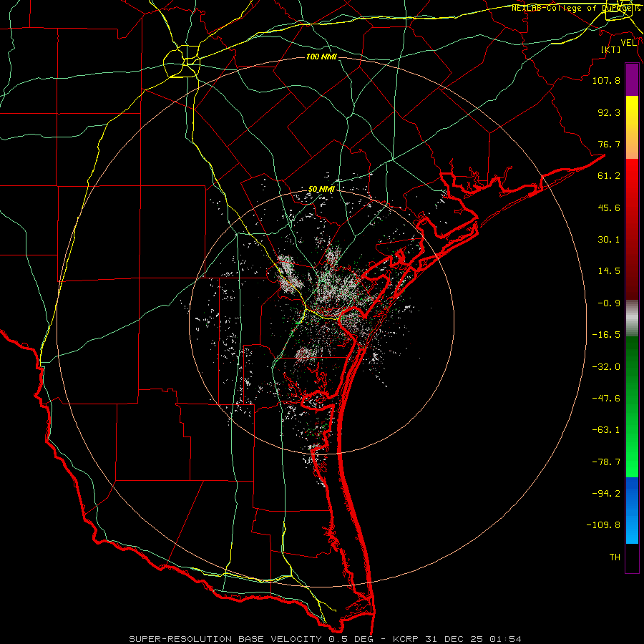Select the -63.1 value on velocity scale
Screen dimensions: 644x644
click(x=606, y=430)
